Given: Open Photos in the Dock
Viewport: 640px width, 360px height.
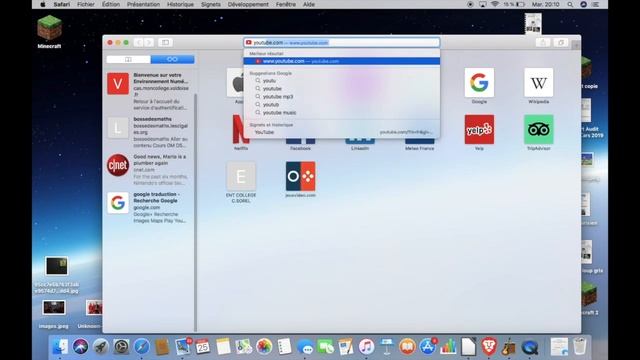Looking at the screenshot, I should [x=264, y=347].
